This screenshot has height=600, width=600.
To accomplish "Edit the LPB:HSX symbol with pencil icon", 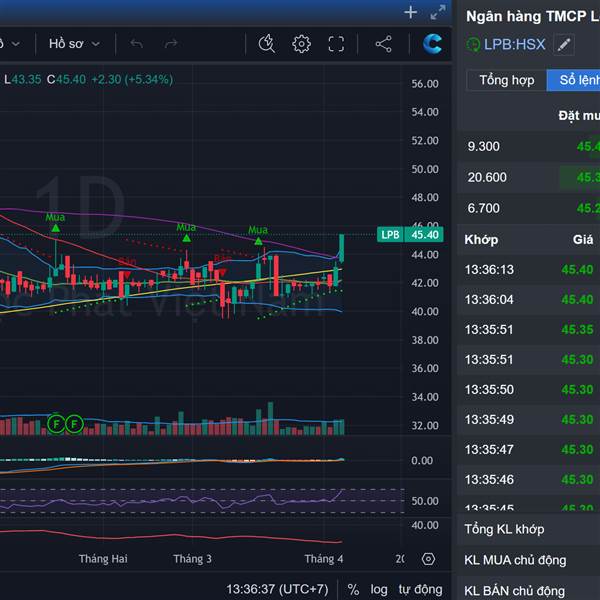I will (x=564, y=45).
